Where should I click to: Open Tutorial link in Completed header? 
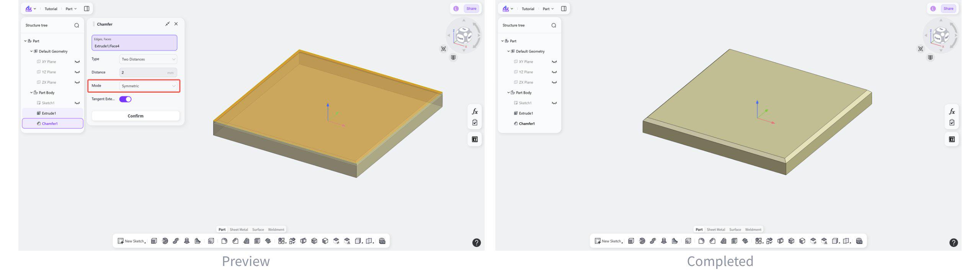[528, 9]
